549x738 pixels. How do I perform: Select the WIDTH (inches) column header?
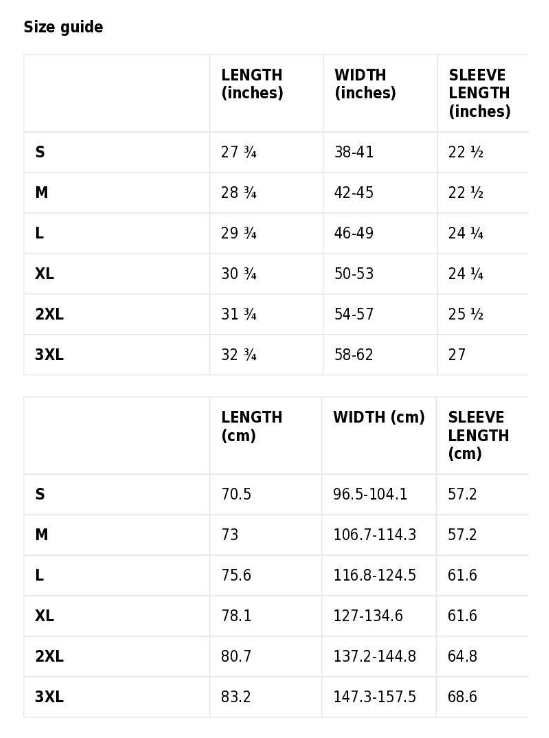point(365,84)
